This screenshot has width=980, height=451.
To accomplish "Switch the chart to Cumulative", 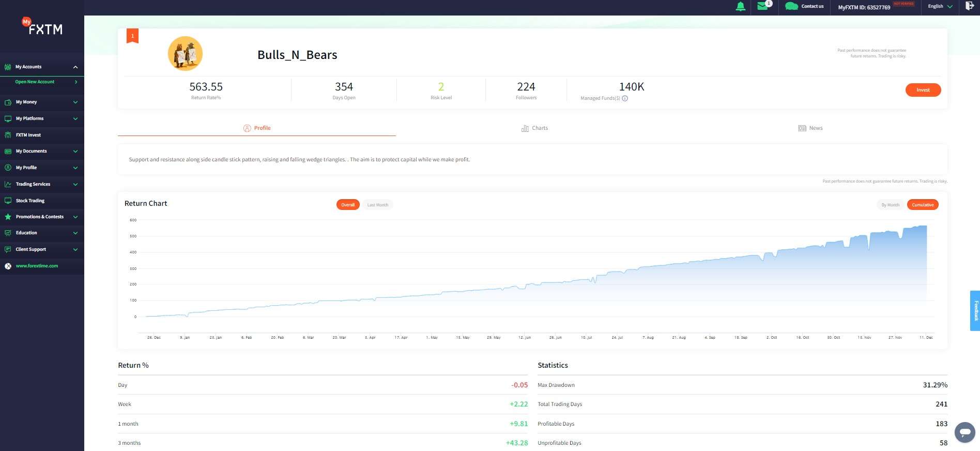I will pyautogui.click(x=923, y=205).
